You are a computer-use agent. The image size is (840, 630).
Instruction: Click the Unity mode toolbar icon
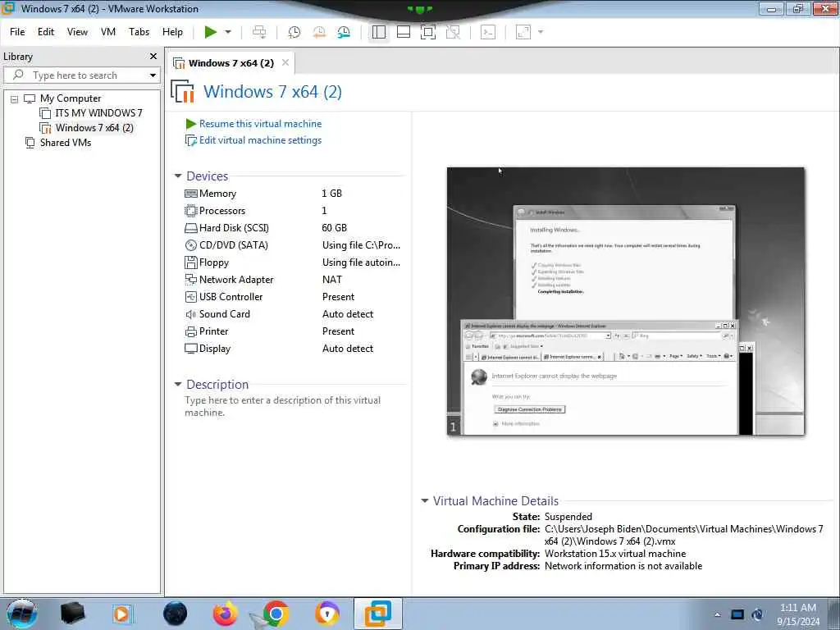click(x=453, y=32)
